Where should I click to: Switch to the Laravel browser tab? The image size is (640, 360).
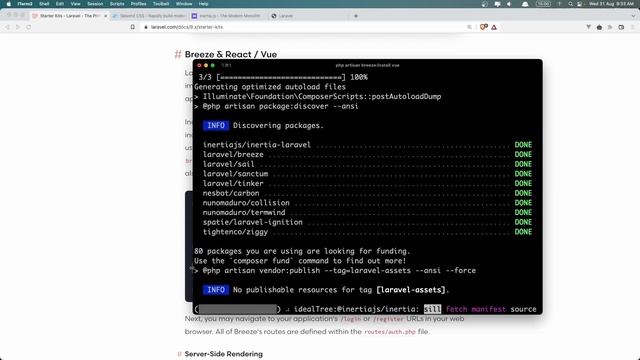[x=308, y=16]
